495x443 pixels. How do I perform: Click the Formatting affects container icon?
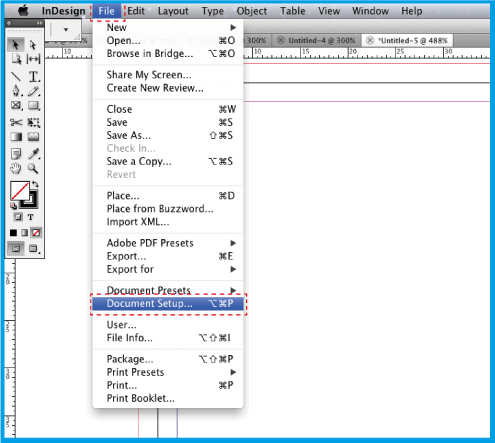point(18,217)
